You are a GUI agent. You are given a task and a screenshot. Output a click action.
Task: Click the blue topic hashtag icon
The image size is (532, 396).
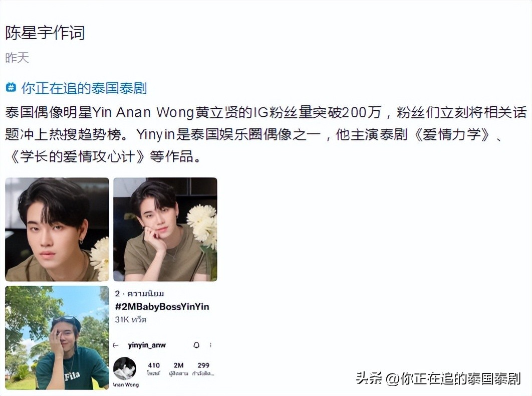pyautogui.click(x=11, y=88)
